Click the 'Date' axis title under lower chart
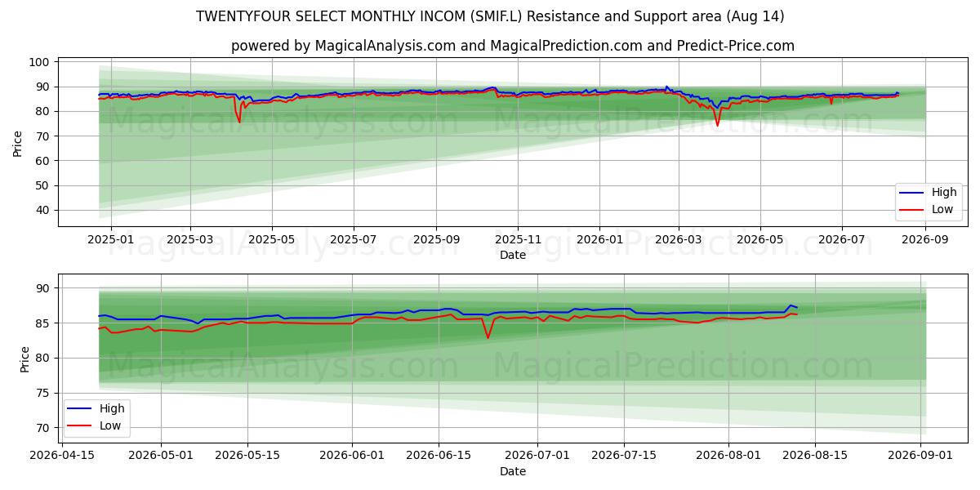 pos(513,471)
